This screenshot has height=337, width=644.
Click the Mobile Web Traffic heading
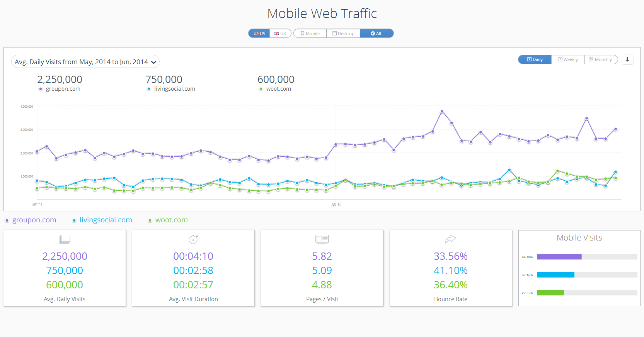[322, 14]
